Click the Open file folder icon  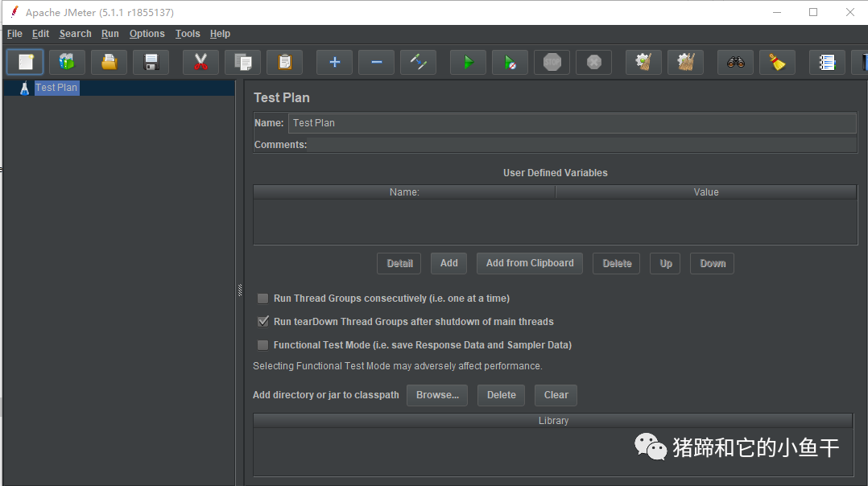(109, 62)
